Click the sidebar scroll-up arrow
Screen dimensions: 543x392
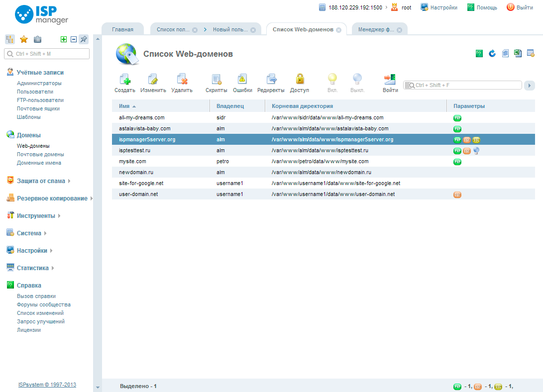[x=98, y=39]
